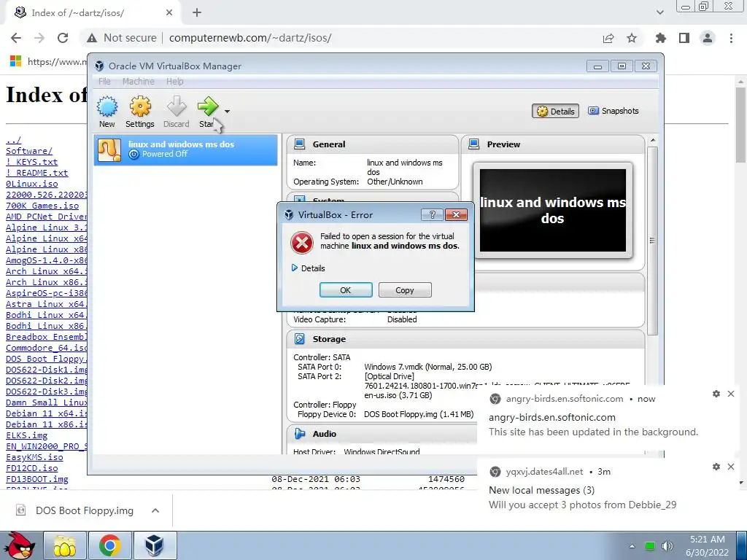Open the Software/ directory link
Image resolution: width=747 pixels, height=560 pixels.
click(x=29, y=151)
